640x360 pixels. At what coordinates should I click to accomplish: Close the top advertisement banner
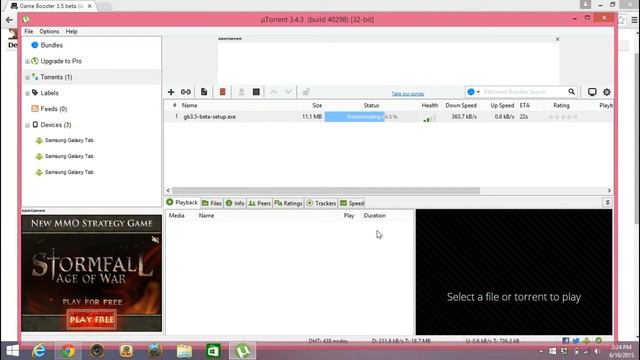pos(558,39)
